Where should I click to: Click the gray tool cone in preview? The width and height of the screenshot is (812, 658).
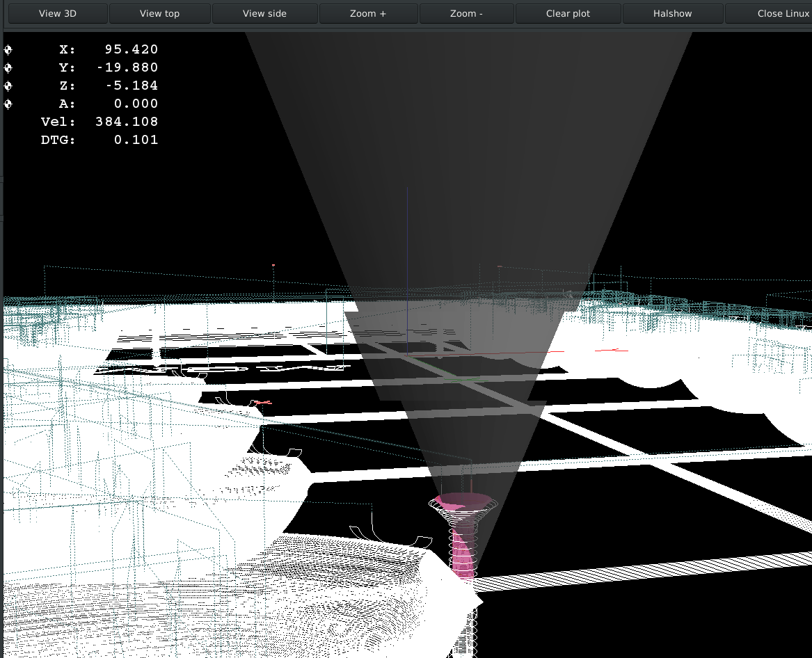click(x=466, y=209)
